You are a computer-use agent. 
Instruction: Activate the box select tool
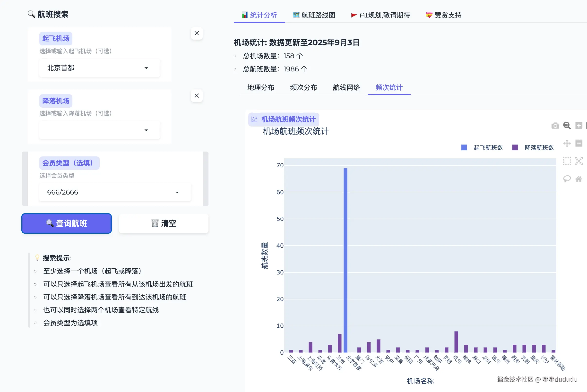point(567,161)
